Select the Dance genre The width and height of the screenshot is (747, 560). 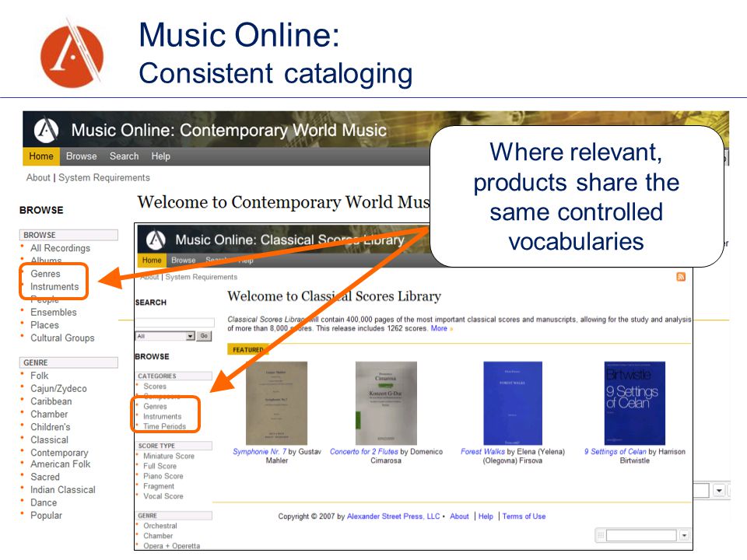coord(44,503)
